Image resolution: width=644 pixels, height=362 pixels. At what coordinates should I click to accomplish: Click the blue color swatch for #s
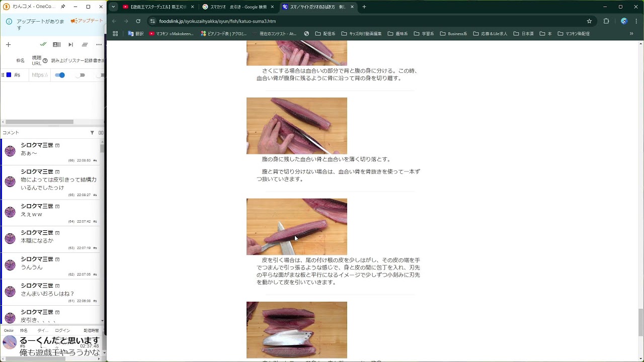coord(9,75)
